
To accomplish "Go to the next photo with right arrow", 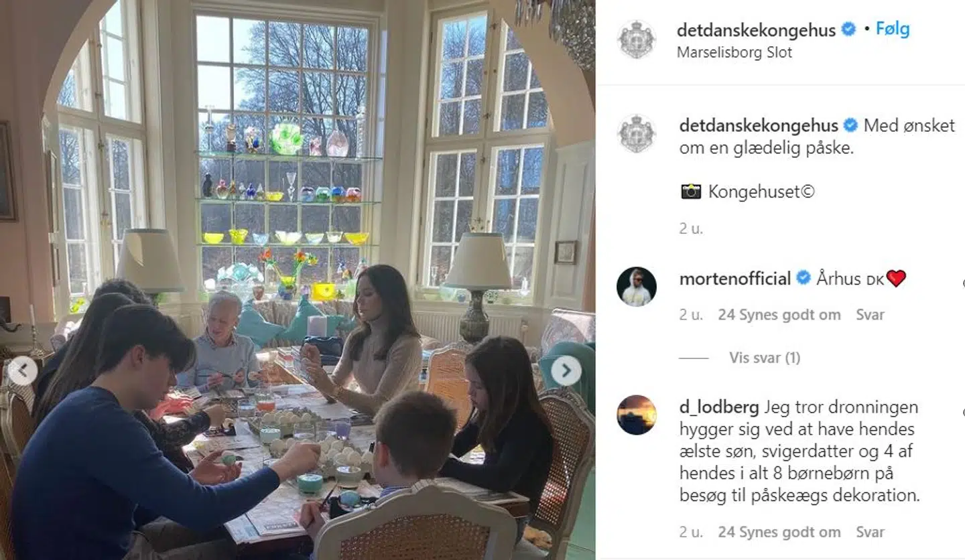I will pyautogui.click(x=566, y=370).
